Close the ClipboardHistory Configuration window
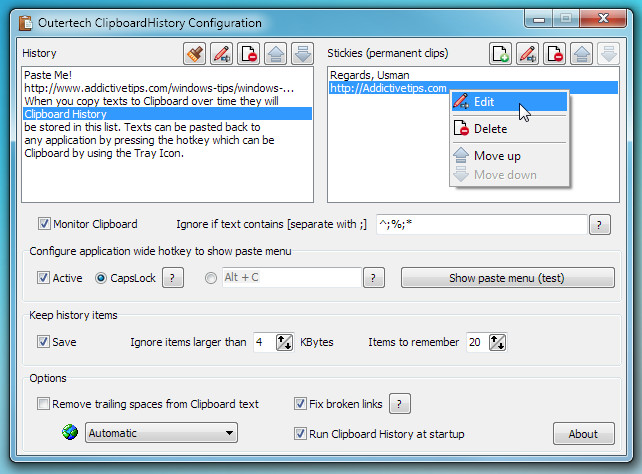 click(603, 18)
